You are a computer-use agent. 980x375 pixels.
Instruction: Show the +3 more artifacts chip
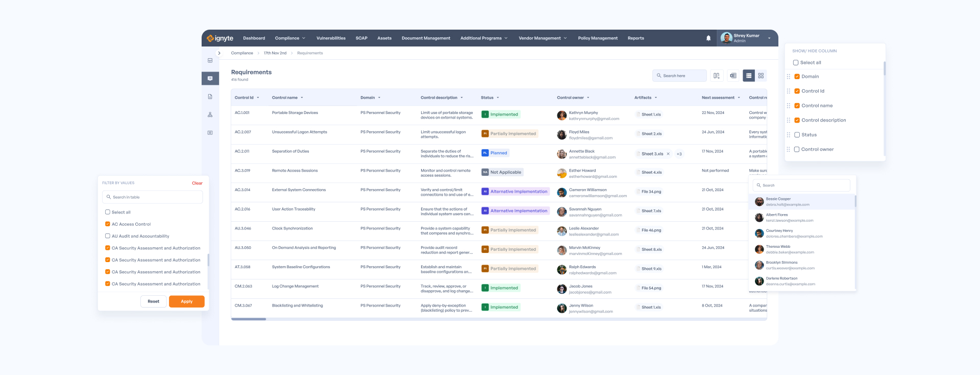(679, 154)
